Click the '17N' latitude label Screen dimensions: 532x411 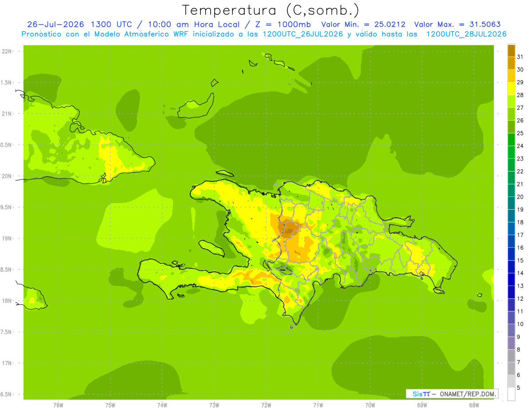pyautogui.click(x=7, y=363)
